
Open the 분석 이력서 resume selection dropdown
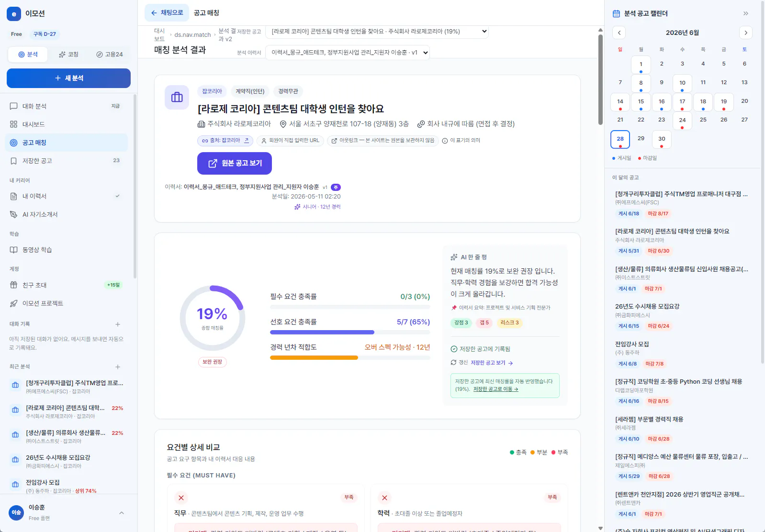[348, 53]
